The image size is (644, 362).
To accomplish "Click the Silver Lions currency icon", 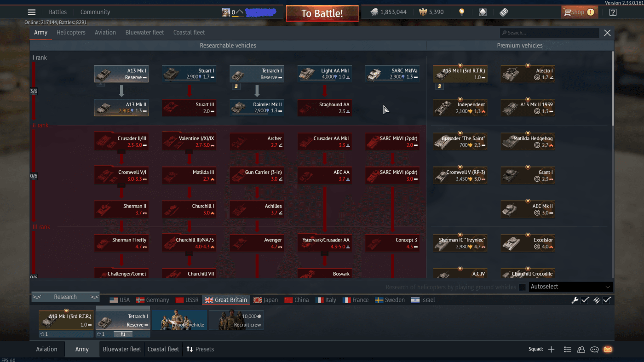I will tap(375, 12).
